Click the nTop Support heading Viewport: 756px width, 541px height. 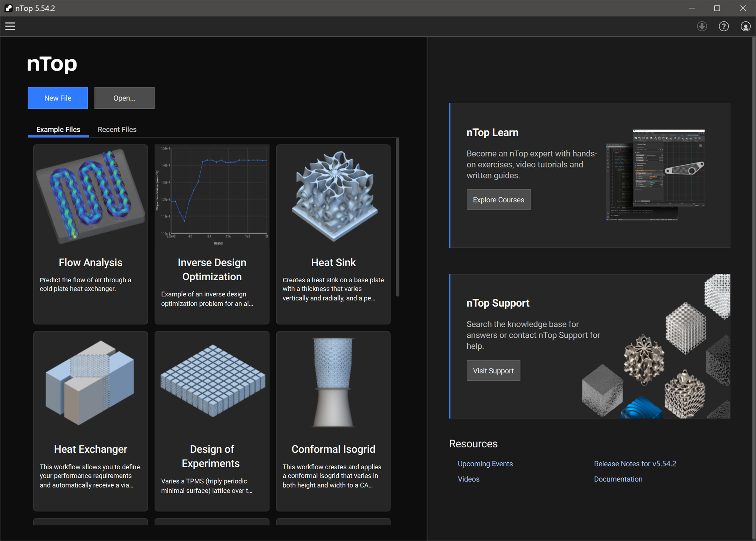(x=497, y=303)
